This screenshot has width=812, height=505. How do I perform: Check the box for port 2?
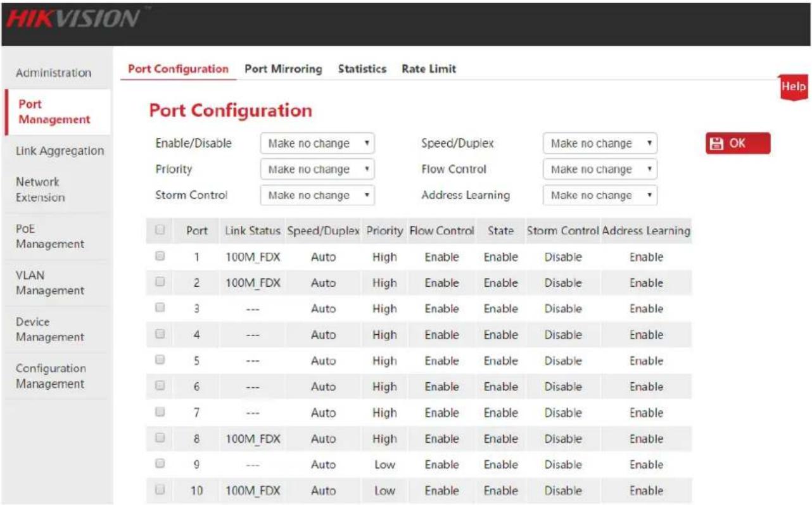pyautogui.click(x=160, y=283)
